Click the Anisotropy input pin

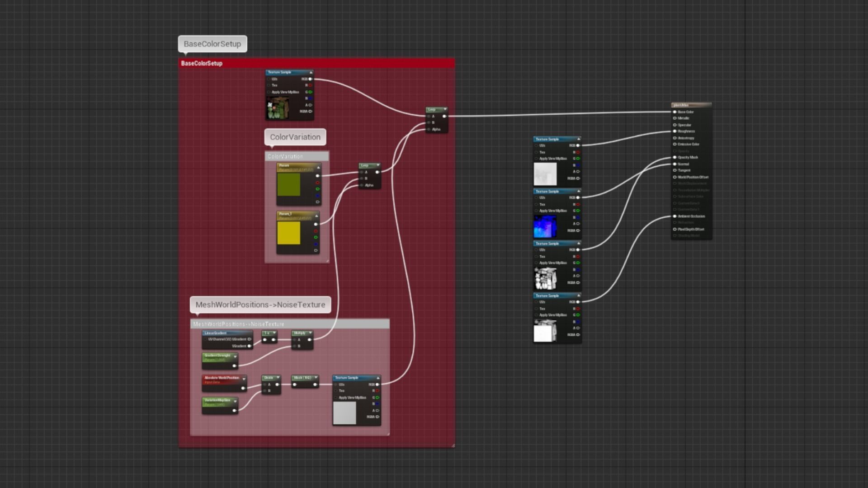click(675, 138)
